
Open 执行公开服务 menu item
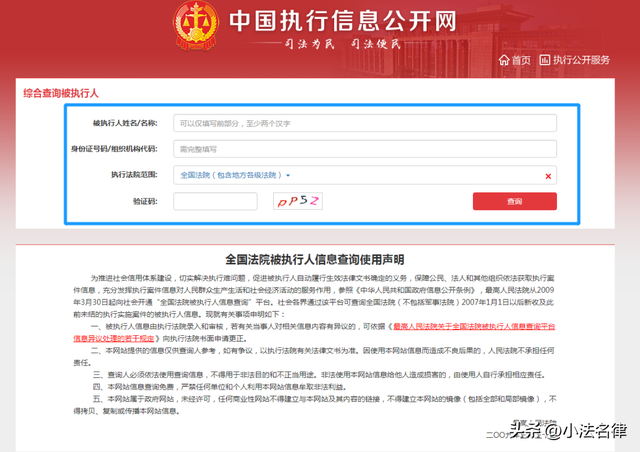click(x=581, y=60)
